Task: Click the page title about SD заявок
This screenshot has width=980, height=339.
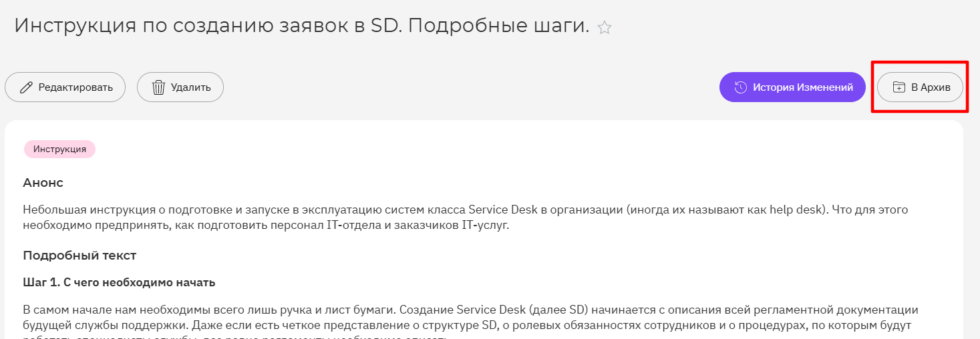Action: click(302, 26)
